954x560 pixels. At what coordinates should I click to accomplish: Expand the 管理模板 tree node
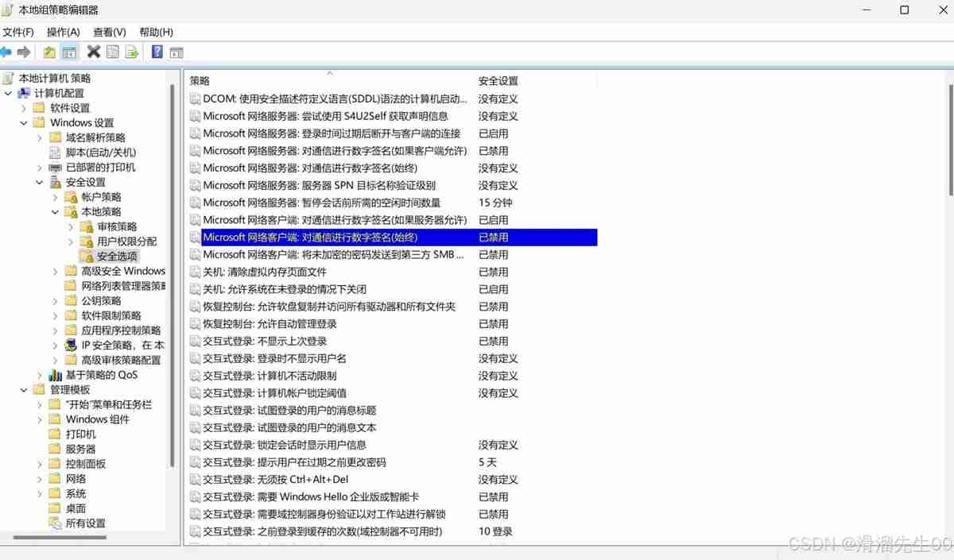(24, 389)
